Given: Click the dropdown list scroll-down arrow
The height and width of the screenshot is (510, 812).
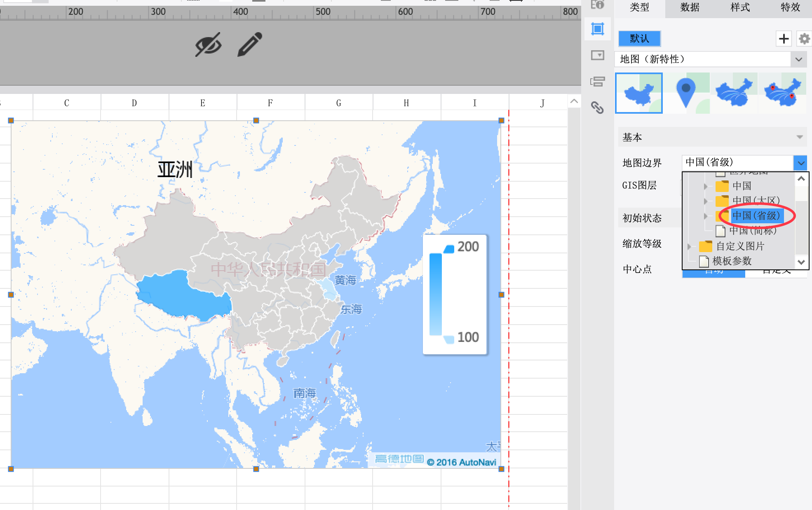Looking at the screenshot, I should [x=801, y=262].
